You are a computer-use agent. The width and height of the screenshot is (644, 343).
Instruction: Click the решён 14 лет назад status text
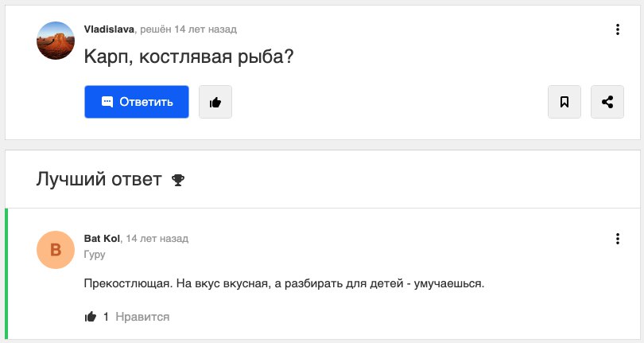188,29
